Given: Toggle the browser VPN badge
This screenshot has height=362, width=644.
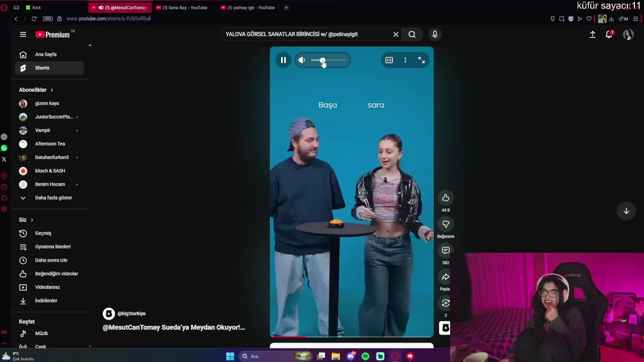Looking at the screenshot, I should coord(48,19).
